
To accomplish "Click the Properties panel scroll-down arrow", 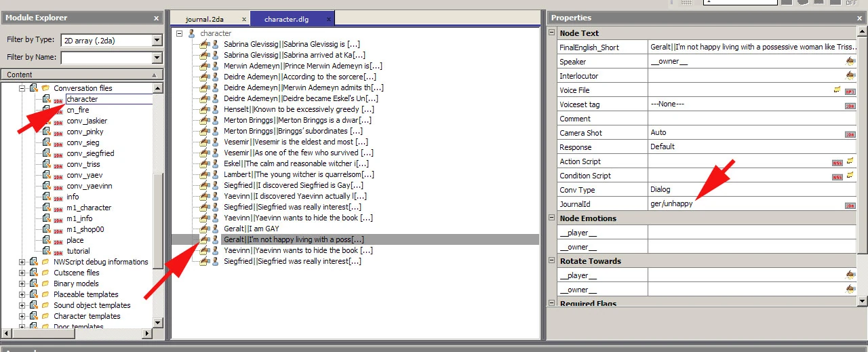I will [862, 301].
